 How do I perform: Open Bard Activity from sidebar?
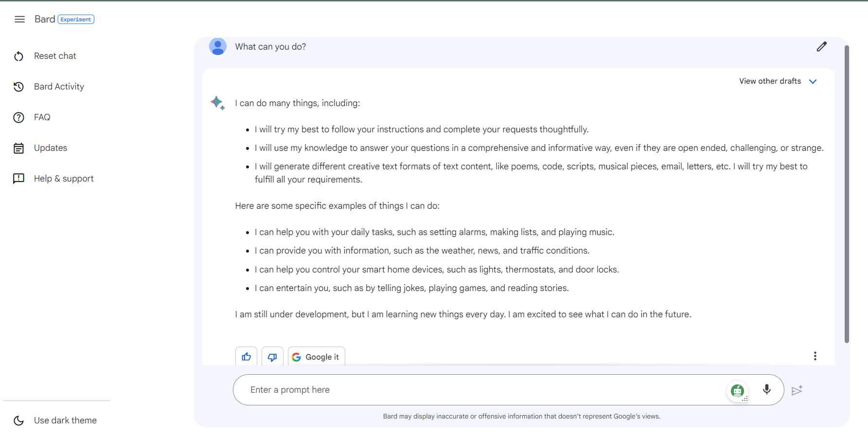point(59,87)
